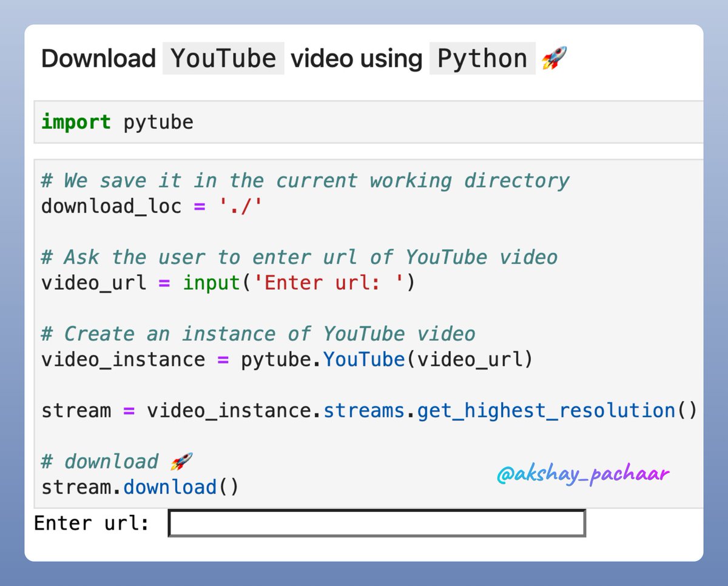The width and height of the screenshot is (728, 586).
Task: Click the 'import pytube' code cell
Action: click(369, 122)
